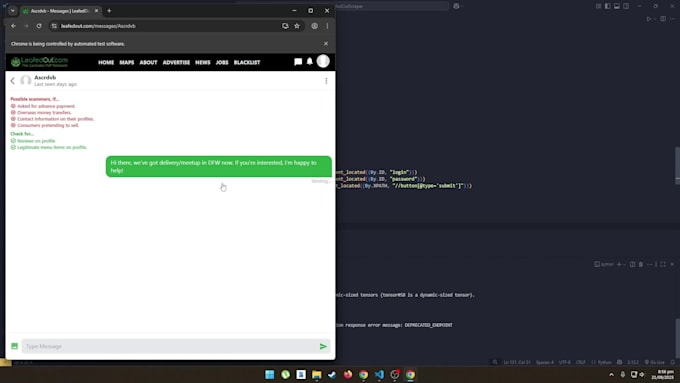The image size is (680, 383).
Task: Open the profile avatar menu in site header
Action: click(x=323, y=61)
